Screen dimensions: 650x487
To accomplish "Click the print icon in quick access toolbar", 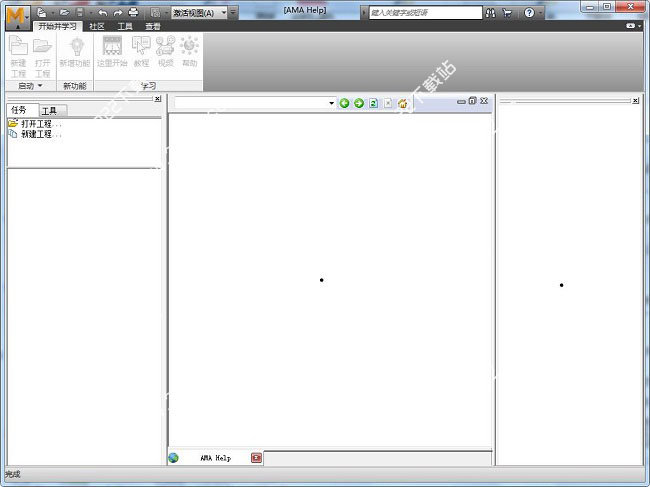I will pos(134,12).
